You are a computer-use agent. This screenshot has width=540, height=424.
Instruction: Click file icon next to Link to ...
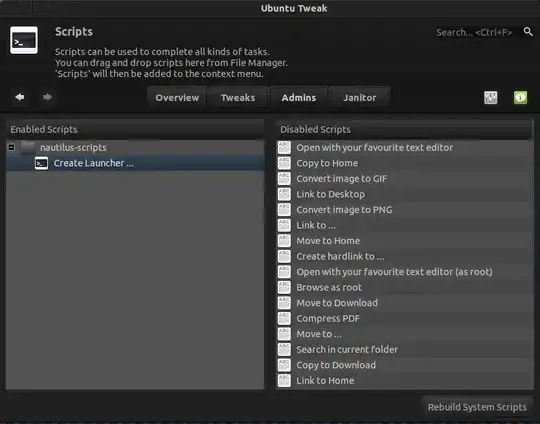pos(284,225)
